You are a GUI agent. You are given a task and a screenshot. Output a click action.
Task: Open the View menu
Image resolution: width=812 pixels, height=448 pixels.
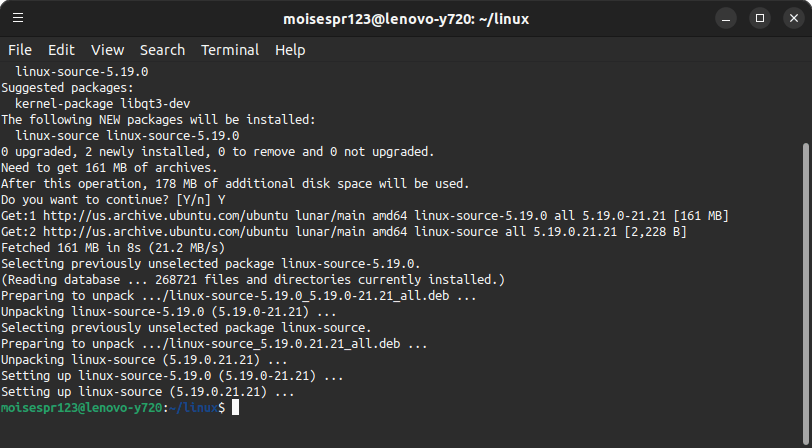(108, 50)
